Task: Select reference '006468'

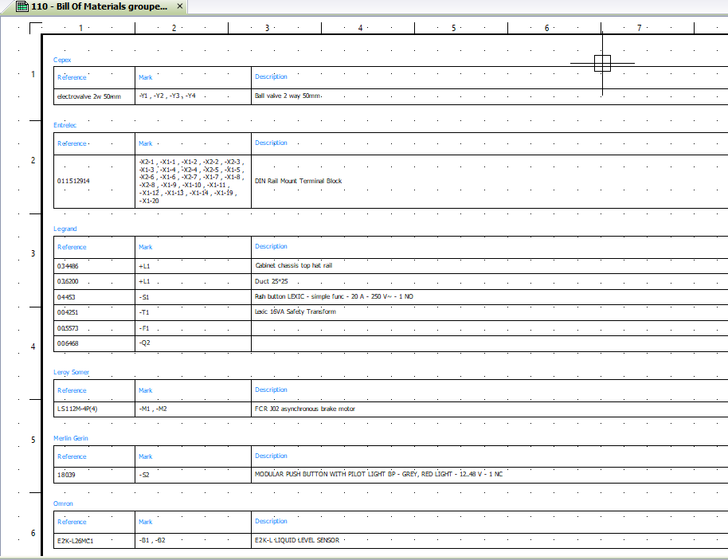Action: 68,343
